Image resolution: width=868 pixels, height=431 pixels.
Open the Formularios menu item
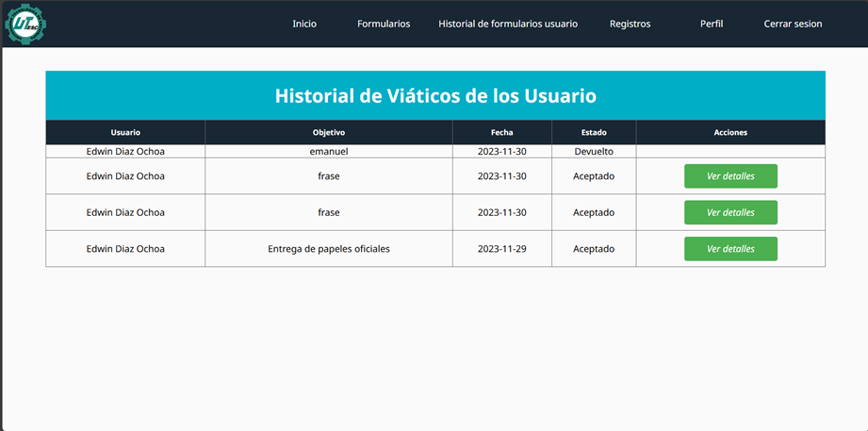coord(384,24)
